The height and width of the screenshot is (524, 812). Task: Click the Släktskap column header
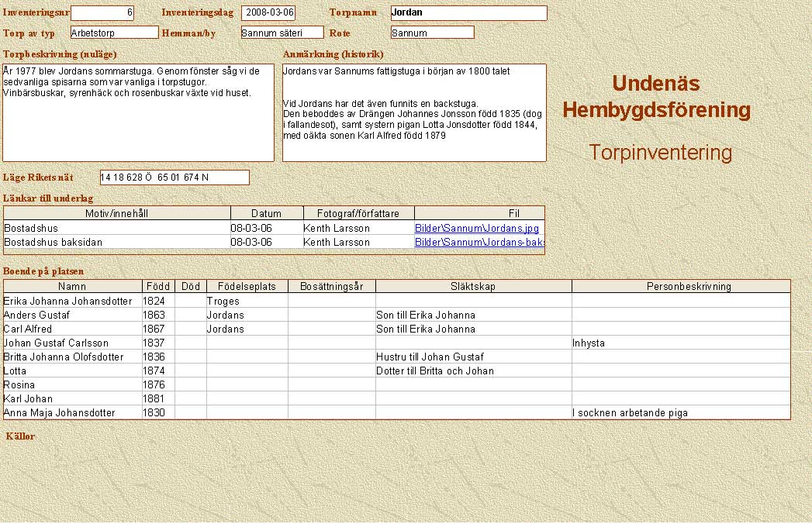tap(473, 287)
